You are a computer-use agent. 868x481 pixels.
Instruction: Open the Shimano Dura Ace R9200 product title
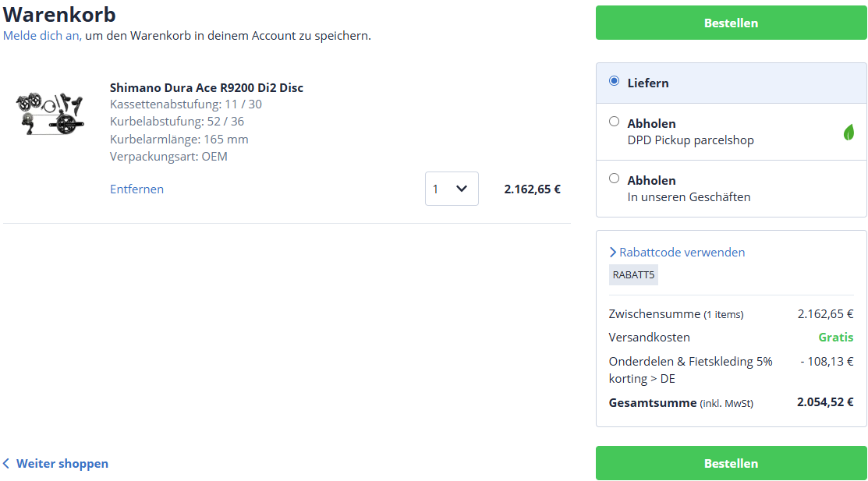(206, 88)
